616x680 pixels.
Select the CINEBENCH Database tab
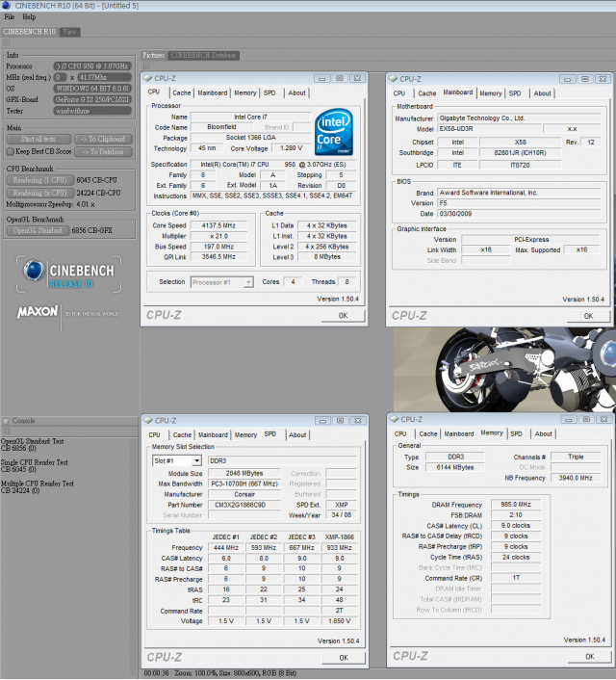[x=203, y=55]
